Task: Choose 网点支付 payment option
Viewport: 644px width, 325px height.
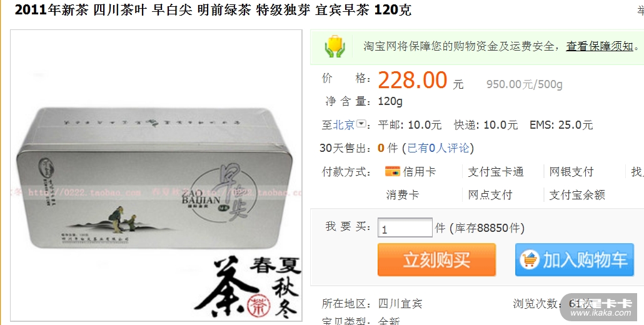Action: point(490,194)
